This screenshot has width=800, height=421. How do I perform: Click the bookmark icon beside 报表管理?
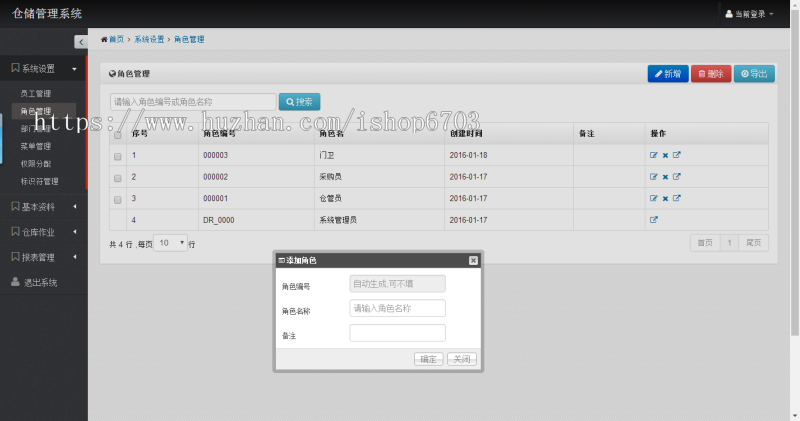15,257
